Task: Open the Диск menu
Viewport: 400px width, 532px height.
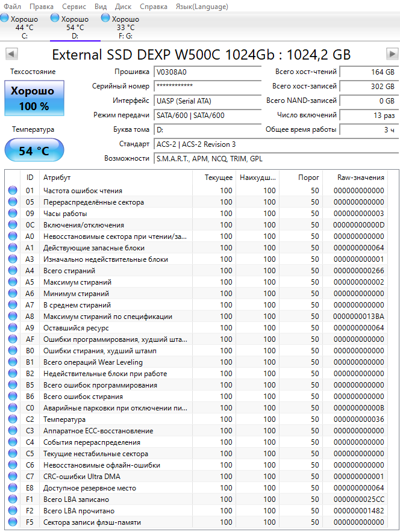Action: [x=123, y=7]
